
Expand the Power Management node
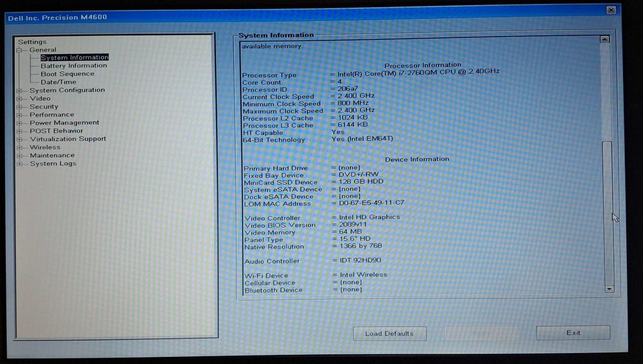(19, 123)
